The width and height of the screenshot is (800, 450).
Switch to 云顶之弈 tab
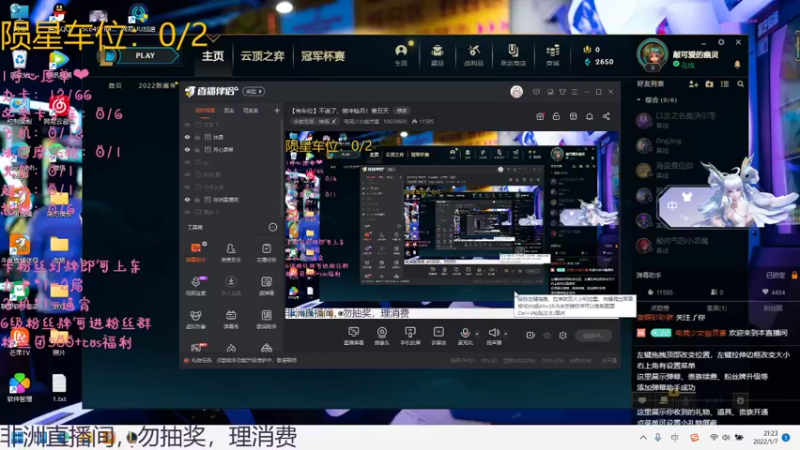(x=262, y=56)
